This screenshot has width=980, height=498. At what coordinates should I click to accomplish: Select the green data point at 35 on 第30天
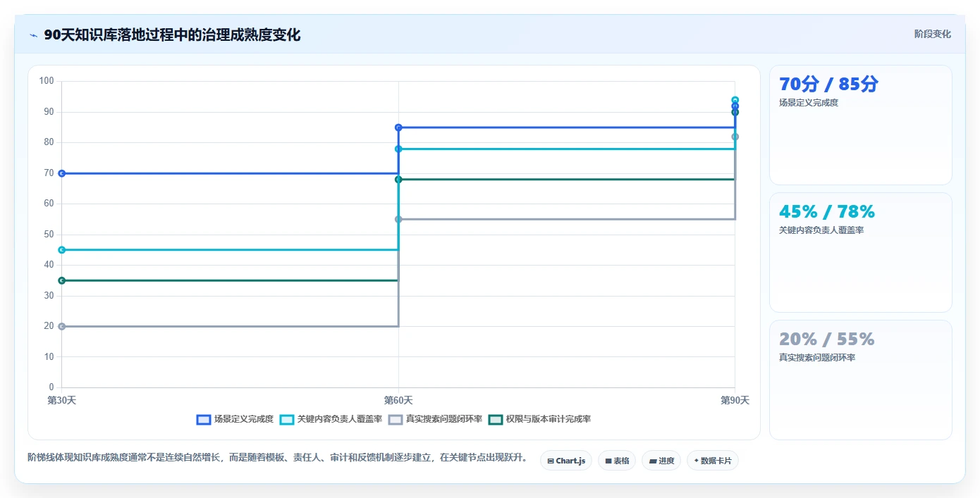pyautogui.click(x=62, y=280)
